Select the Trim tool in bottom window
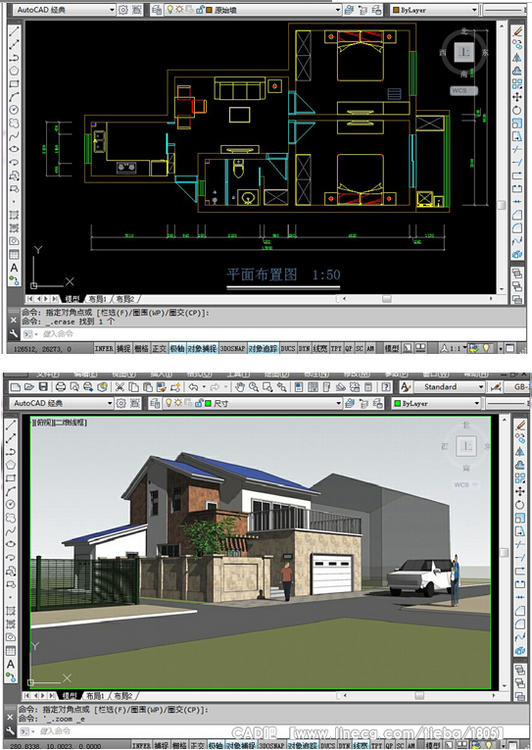The height and width of the screenshot is (750, 532). click(x=520, y=544)
